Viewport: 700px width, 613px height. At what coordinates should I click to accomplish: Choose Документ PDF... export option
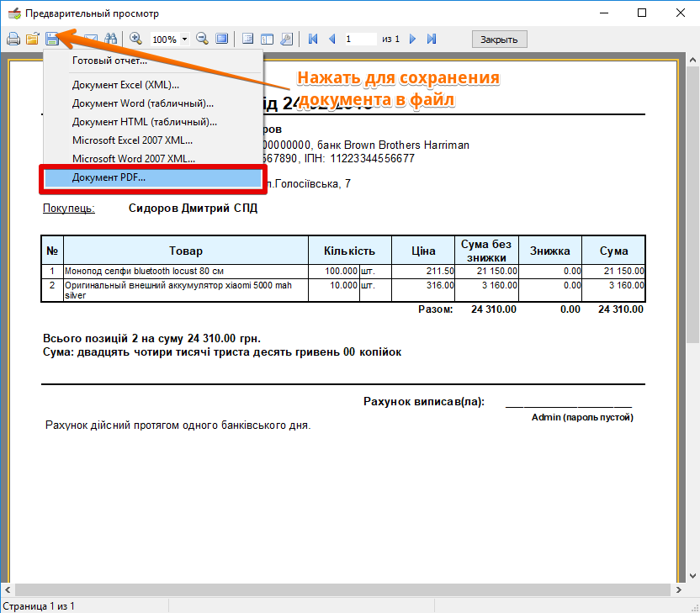point(152,177)
